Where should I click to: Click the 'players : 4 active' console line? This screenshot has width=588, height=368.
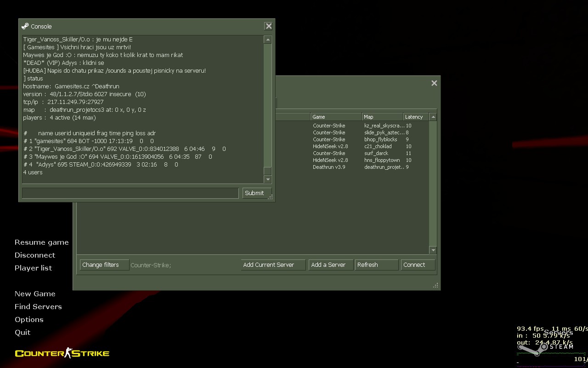(59, 118)
